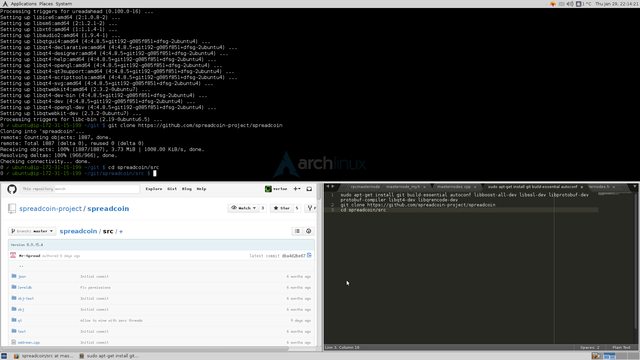640x360 pixels.
Task: Click the Mr-Spread author avatar
Action: [x=13, y=256]
